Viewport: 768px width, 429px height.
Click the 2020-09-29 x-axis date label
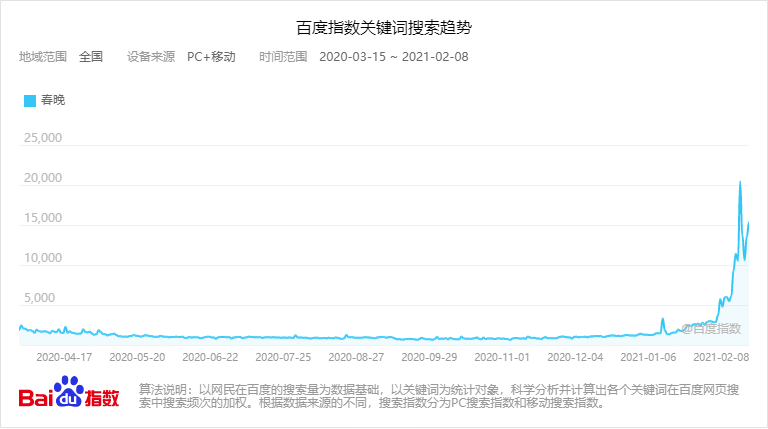[x=429, y=355]
